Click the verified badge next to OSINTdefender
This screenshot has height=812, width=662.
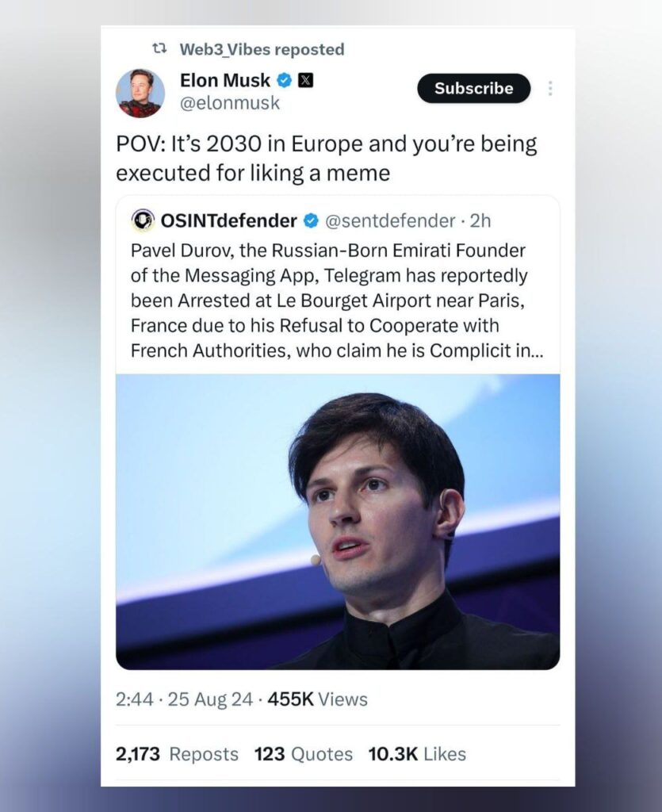[312, 220]
